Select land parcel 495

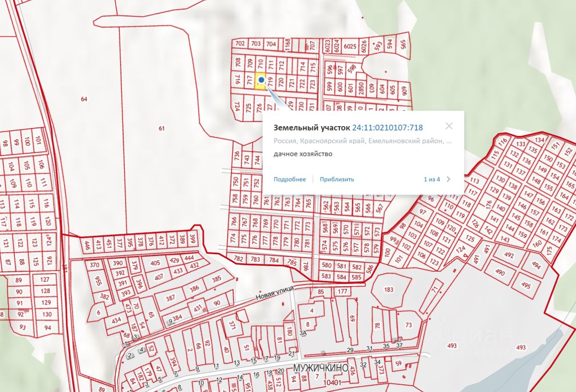click(526, 285)
